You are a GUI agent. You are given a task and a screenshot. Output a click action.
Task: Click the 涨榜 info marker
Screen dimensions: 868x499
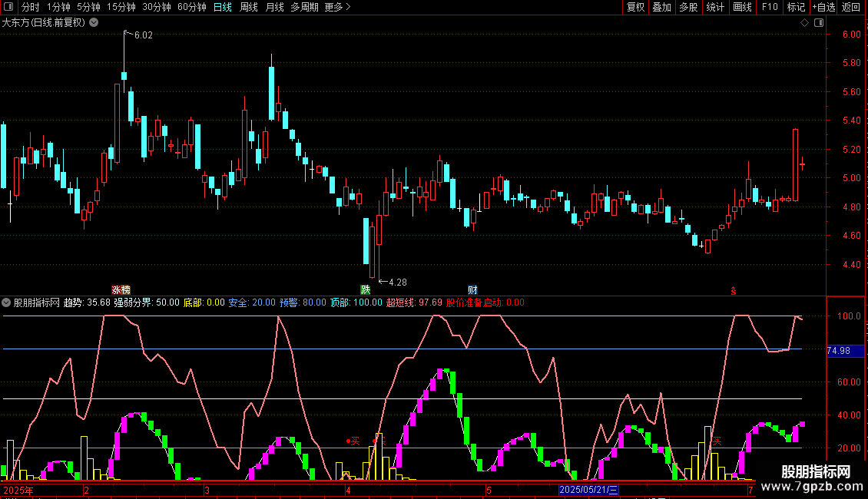coord(121,290)
